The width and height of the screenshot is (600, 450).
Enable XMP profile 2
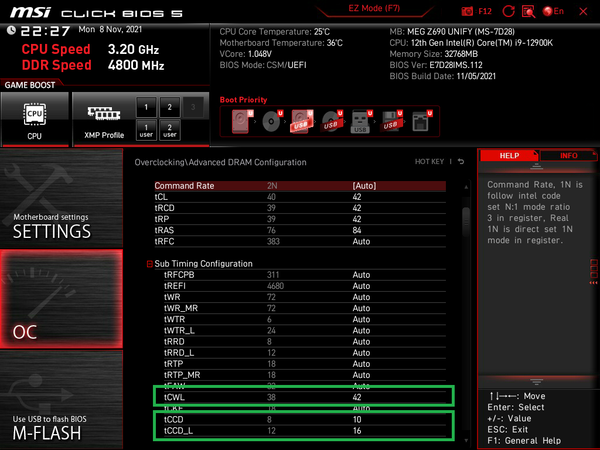tap(170, 107)
